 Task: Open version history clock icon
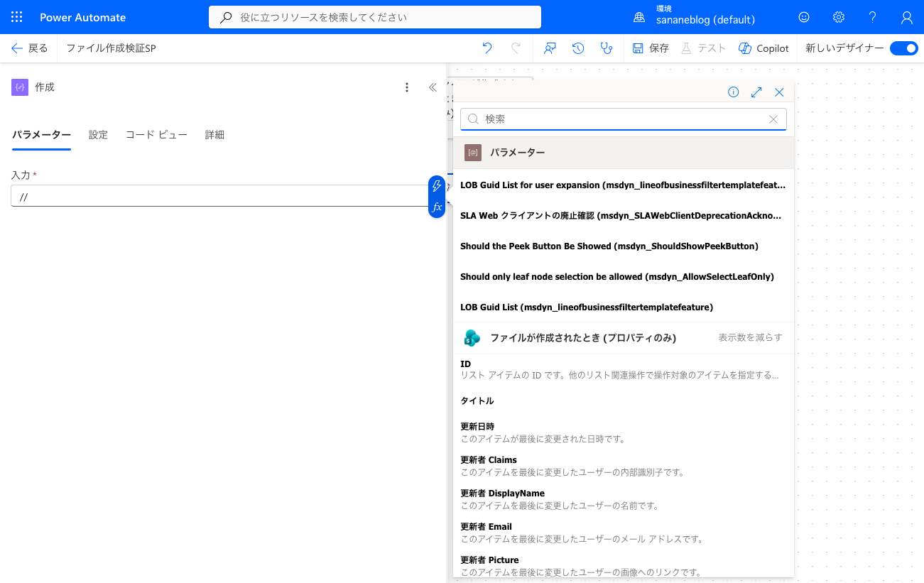point(578,48)
